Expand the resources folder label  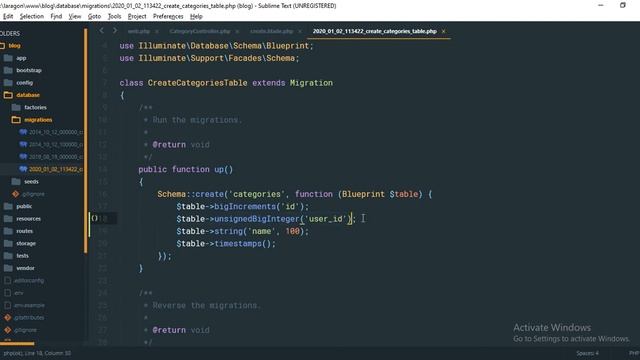(28, 219)
